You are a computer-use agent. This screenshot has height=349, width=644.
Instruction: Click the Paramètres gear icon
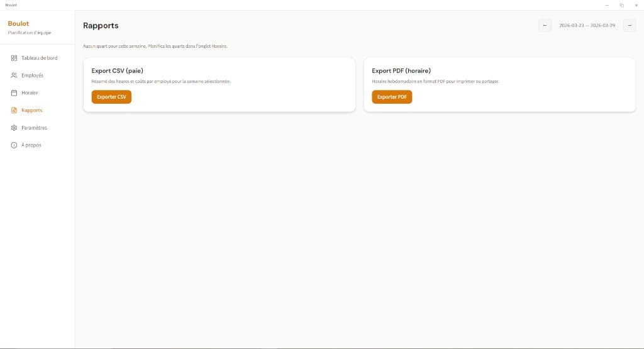14,128
